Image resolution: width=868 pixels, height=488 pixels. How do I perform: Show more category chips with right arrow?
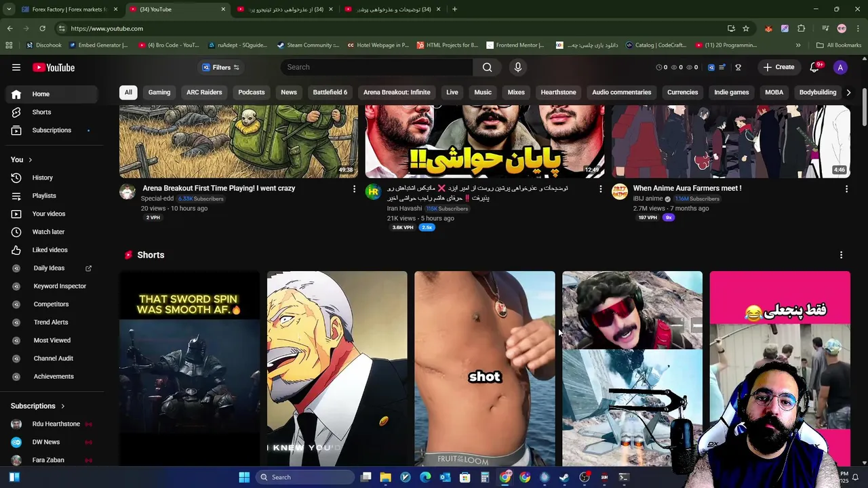[x=848, y=92]
